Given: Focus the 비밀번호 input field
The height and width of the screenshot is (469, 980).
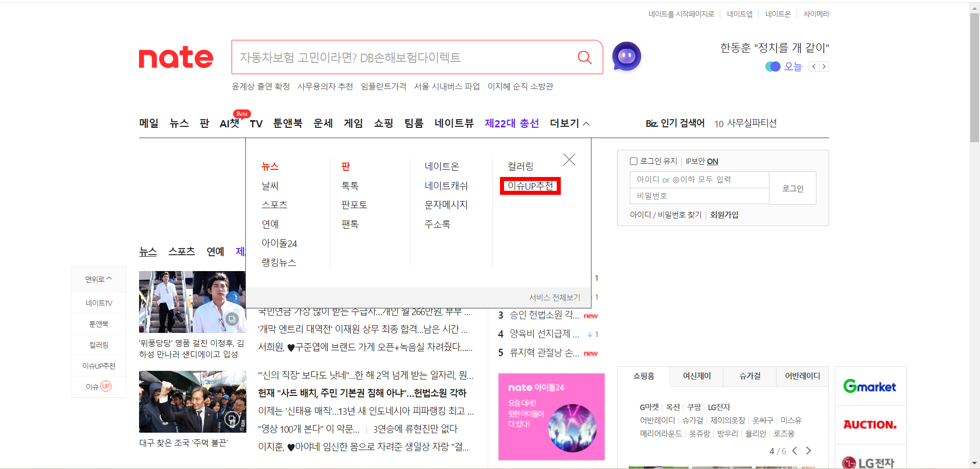Looking at the screenshot, I should coord(699,196).
